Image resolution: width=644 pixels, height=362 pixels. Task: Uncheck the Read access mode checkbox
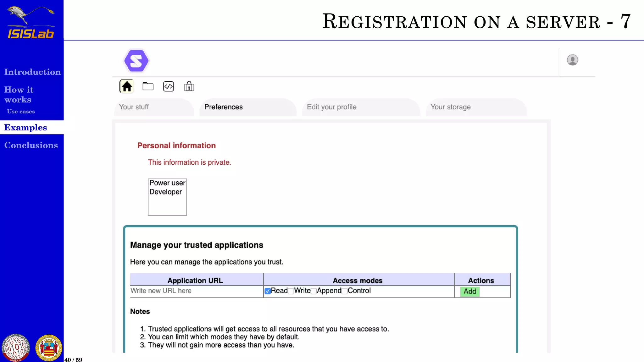[268, 291]
